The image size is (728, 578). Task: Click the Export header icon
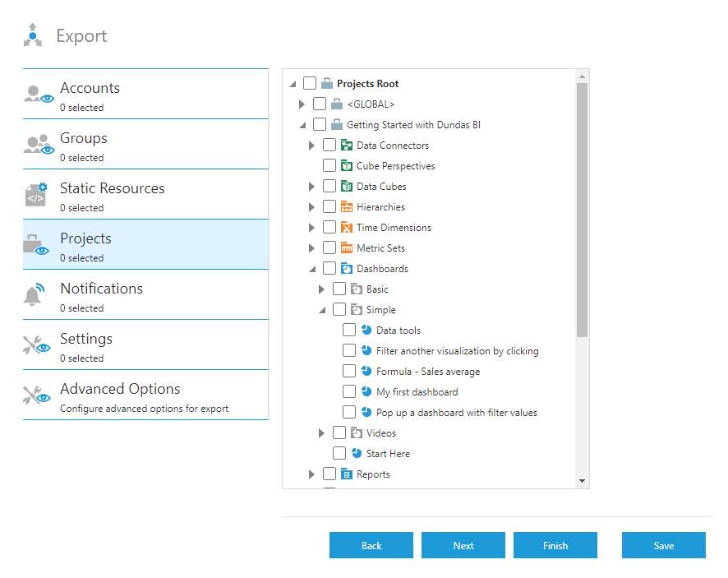pos(33,35)
